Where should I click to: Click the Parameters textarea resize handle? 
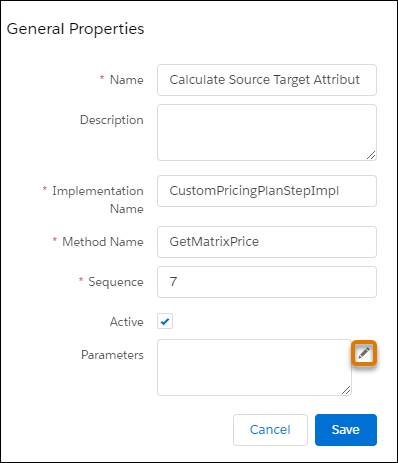coord(346,390)
